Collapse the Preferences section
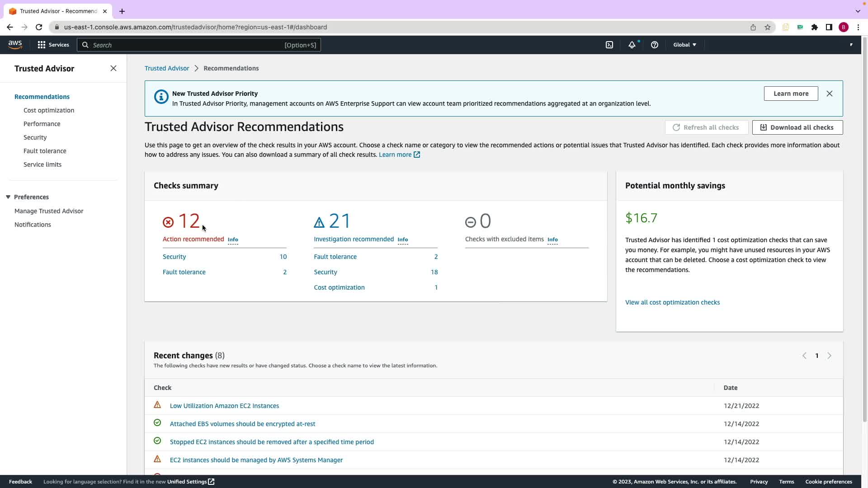 click(8, 197)
